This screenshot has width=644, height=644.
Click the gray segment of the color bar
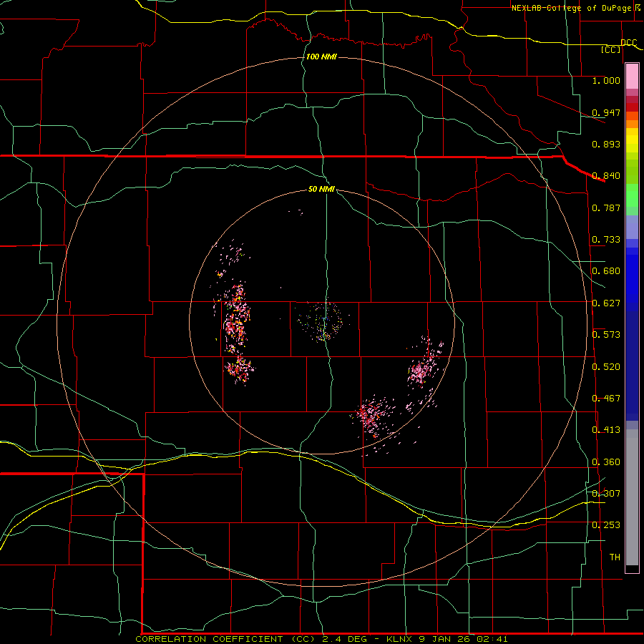tap(632, 497)
